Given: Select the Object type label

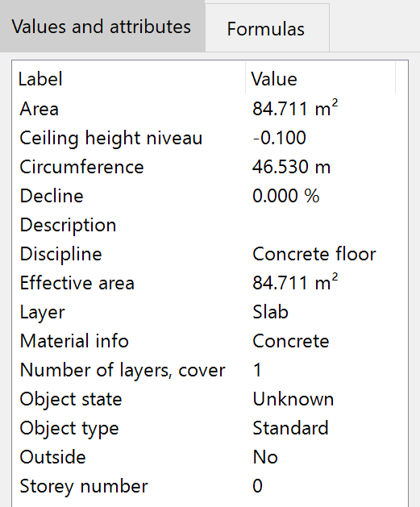Looking at the screenshot, I should tap(69, 429).
